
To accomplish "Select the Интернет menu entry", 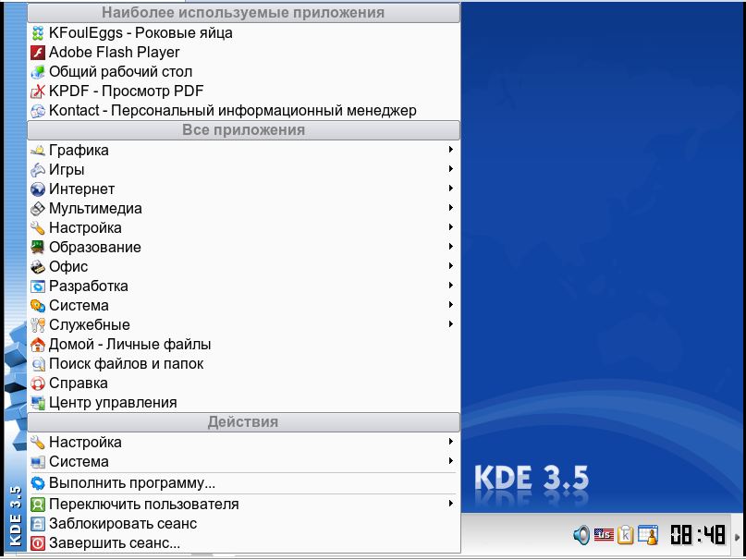I will point(244,189).
